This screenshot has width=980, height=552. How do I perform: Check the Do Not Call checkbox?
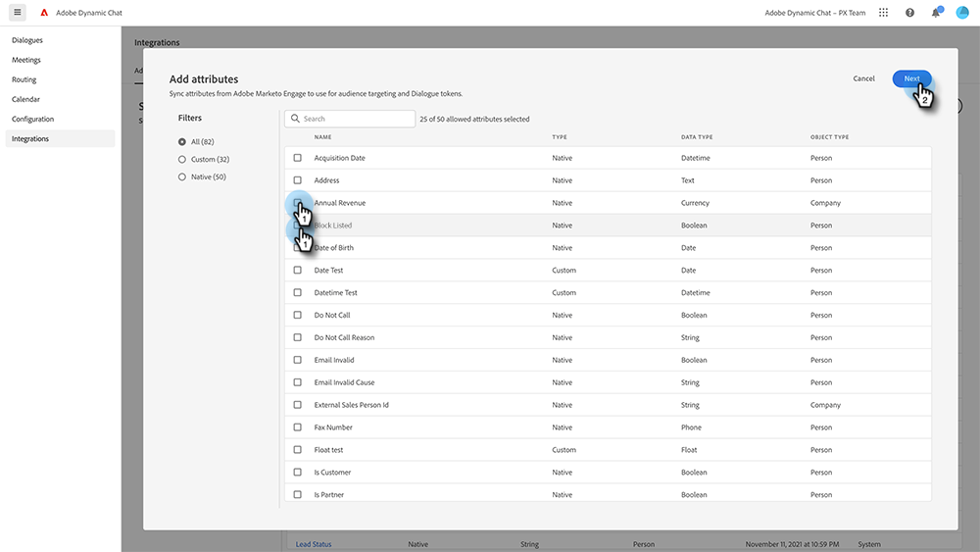pos(298,316)
